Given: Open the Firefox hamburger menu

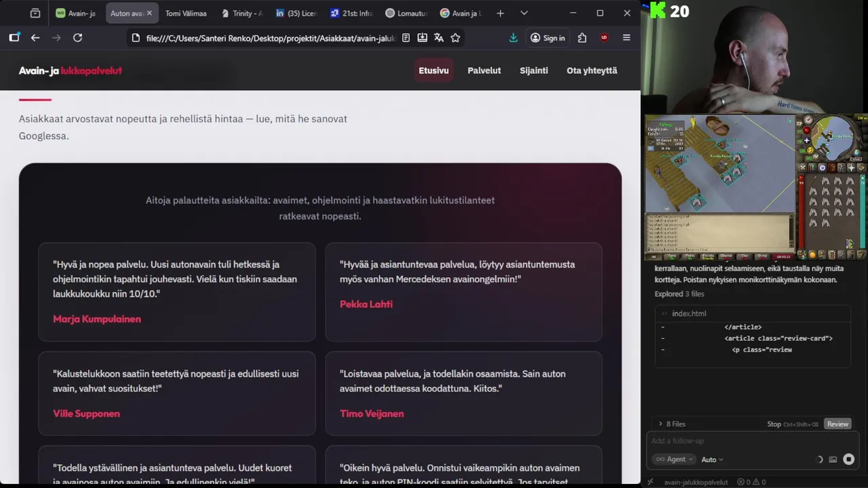Looking at the screenshot, I should pos(627,38).
